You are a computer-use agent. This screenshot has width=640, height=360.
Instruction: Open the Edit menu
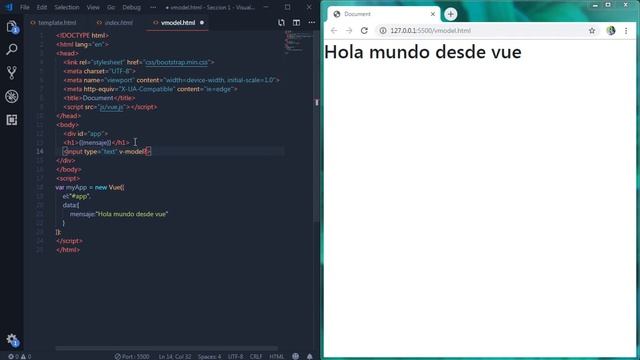pos(42,7)
